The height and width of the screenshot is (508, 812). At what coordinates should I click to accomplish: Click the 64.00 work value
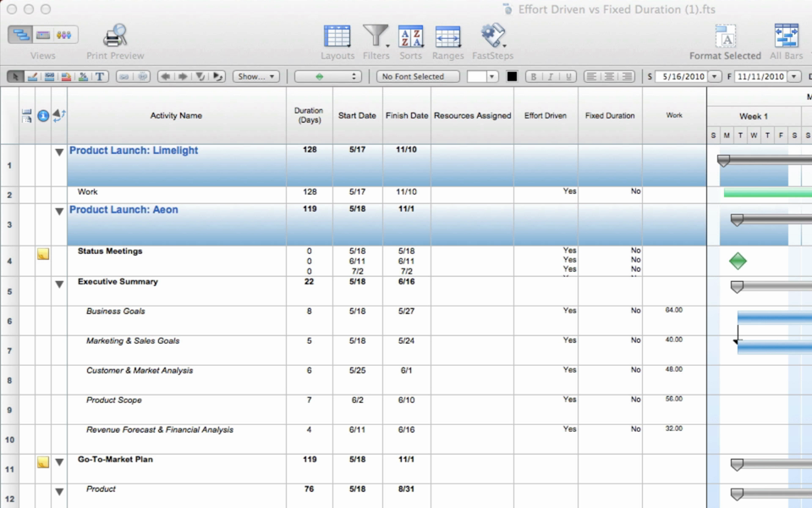pos(674,310)
